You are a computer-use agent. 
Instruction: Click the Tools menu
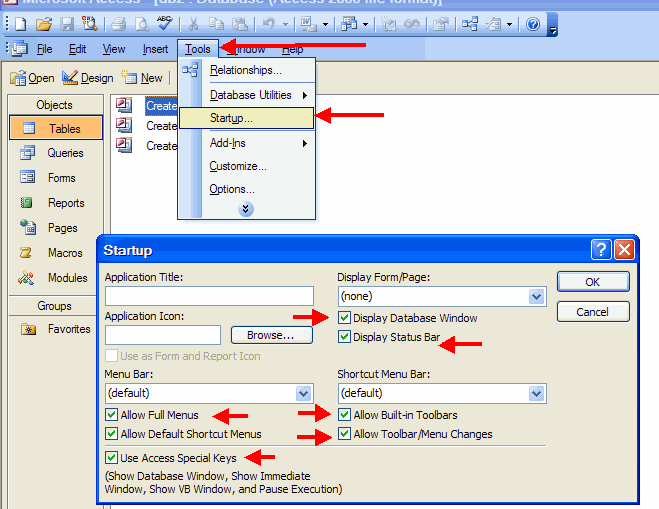198,49
